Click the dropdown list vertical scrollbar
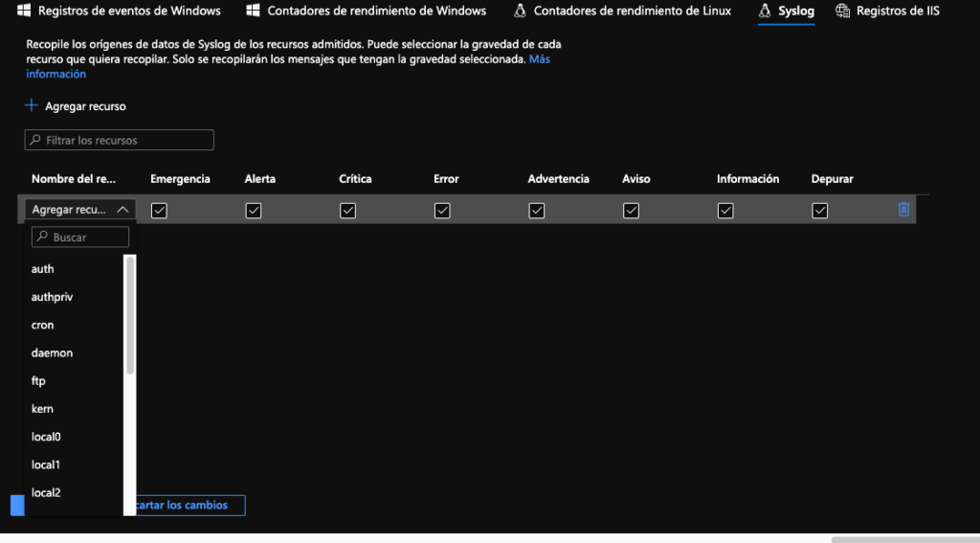This screenshot has width=980, height=543. click(130, 315)
